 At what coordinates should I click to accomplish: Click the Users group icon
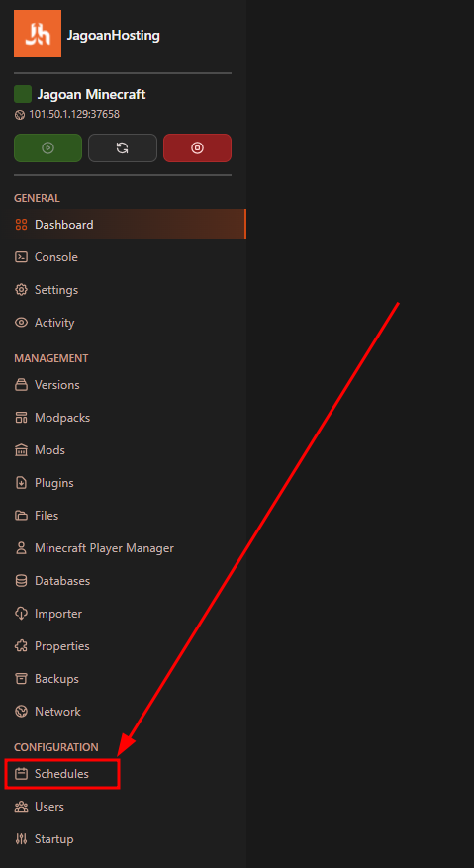pos(21,807)
